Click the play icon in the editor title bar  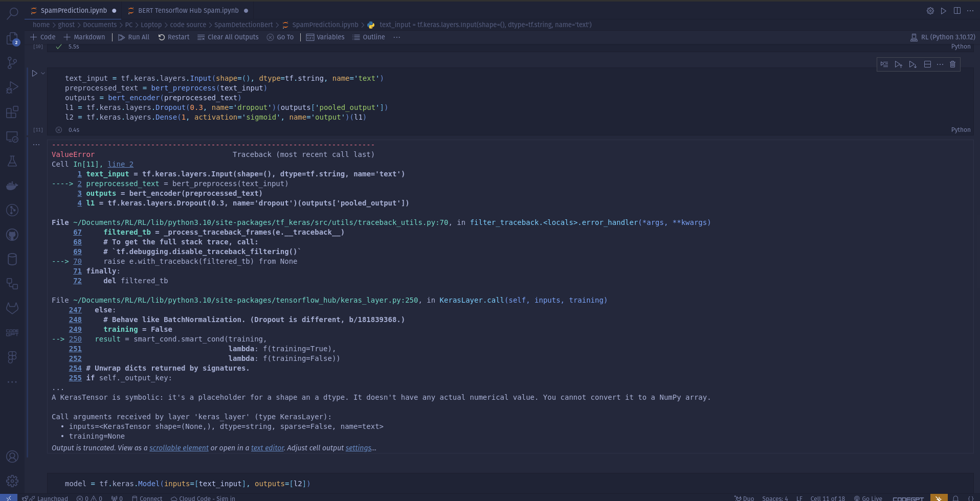[x=944, y=11]
